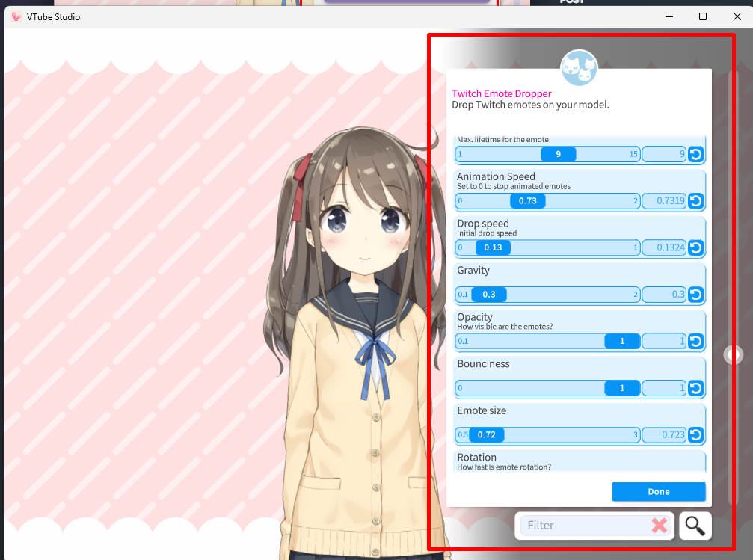Click the Opacity slider handle
This screenshot has width=753, height=560.
622,341
